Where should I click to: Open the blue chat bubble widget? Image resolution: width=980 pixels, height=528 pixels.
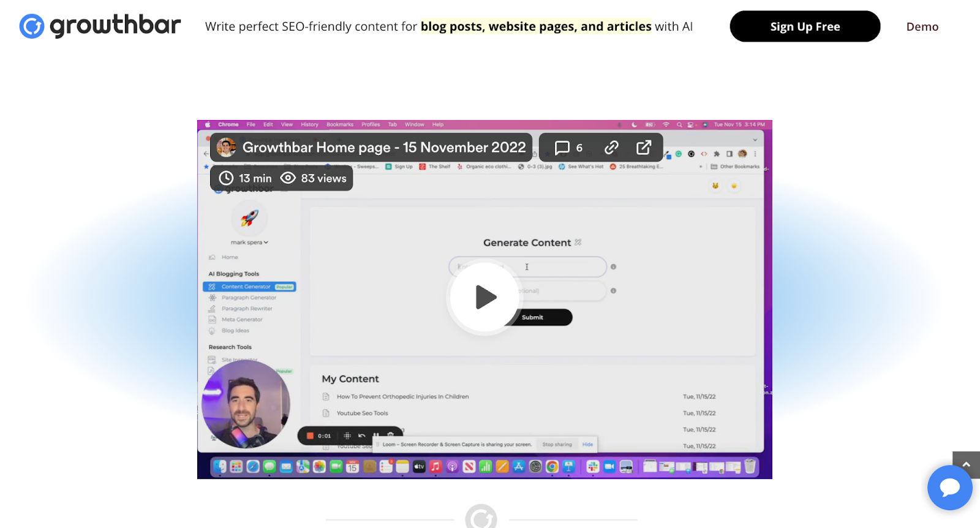950,488
